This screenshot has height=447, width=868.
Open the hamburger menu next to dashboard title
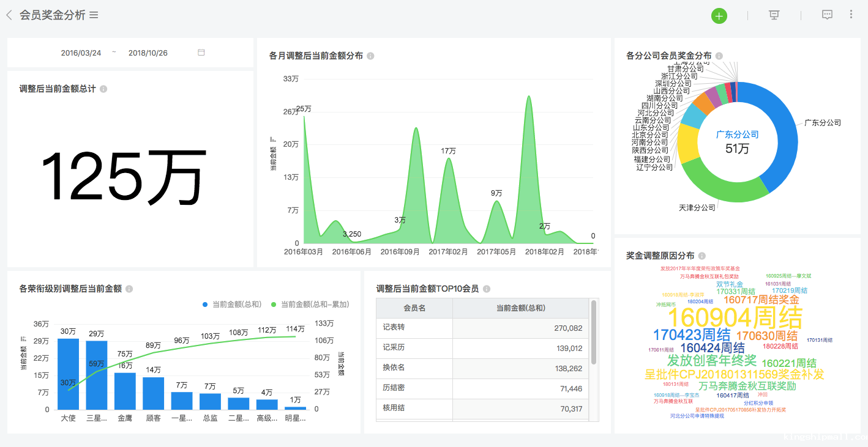point(94,15)
